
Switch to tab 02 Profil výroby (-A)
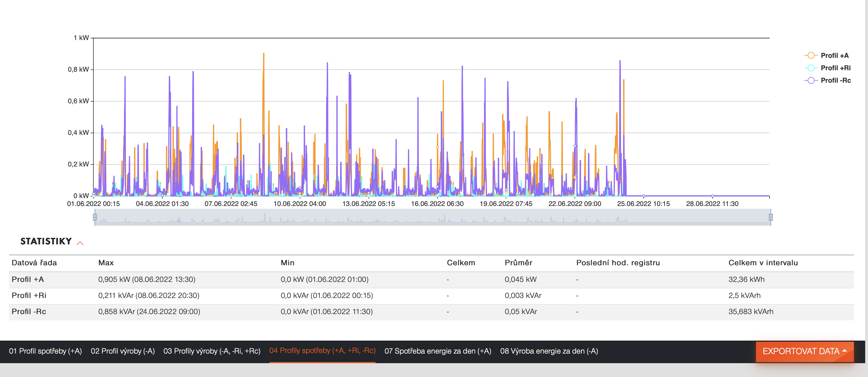click(123, 351)
